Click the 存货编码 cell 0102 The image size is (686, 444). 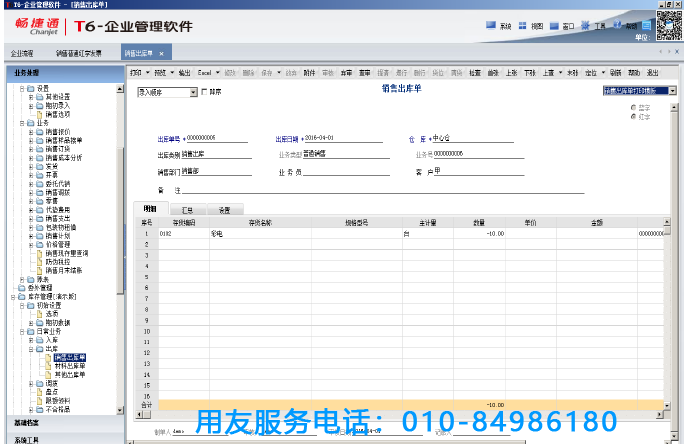[184, 234]
